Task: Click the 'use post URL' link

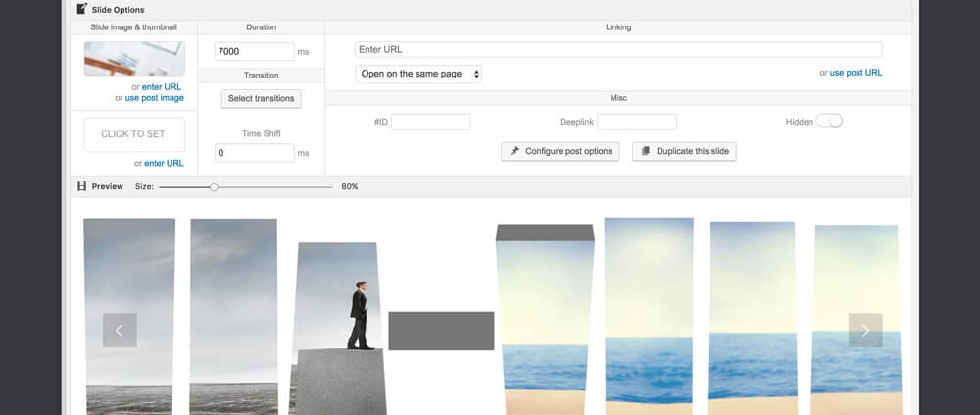Action: 856,73
